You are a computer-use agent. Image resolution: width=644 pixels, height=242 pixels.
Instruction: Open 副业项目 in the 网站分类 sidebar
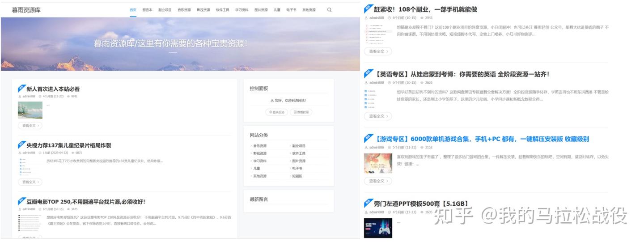pos(299,146)
